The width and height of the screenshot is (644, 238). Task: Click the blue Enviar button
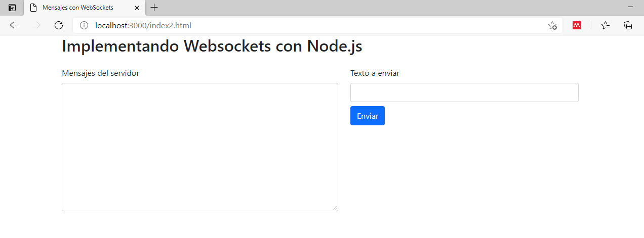(368, 116)
